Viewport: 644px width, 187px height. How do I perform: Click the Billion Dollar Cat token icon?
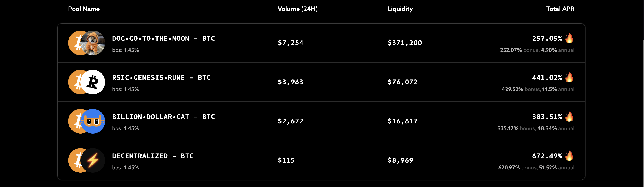(x=93, y=121)
